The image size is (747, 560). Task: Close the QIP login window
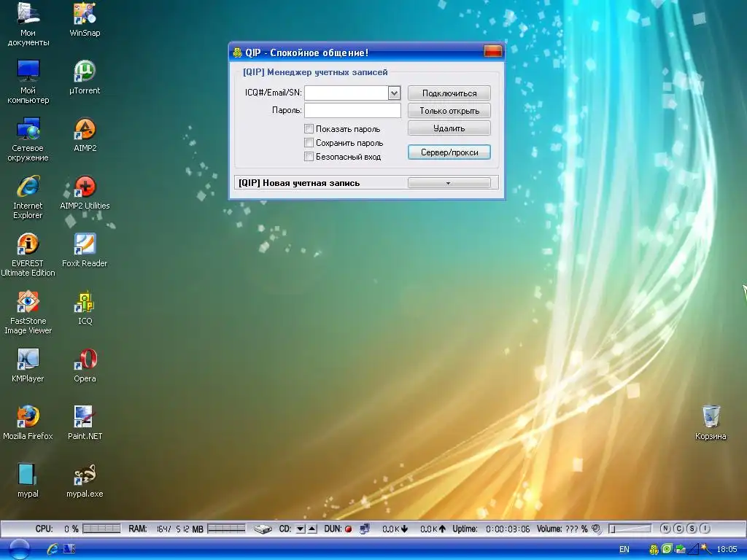[492, 52]
